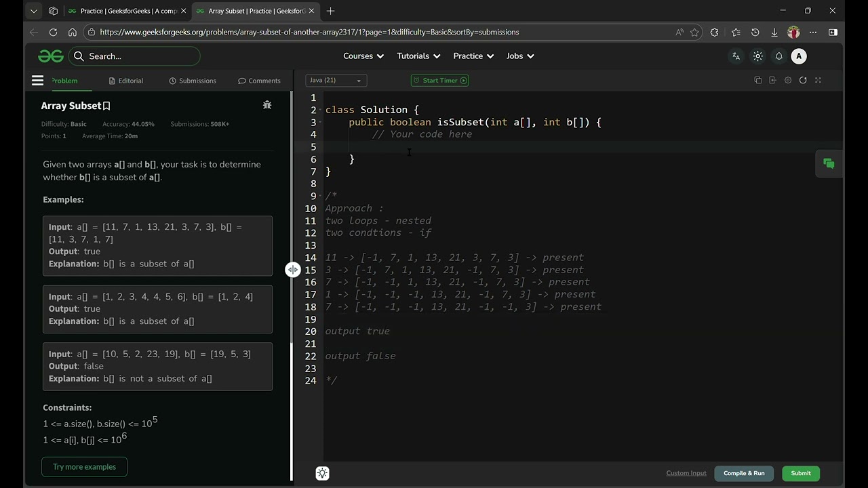Open the hamburger sidebar menu
The height and width of the screenshot is (488, 868).
pyautogui.click(x=37, y=81)
